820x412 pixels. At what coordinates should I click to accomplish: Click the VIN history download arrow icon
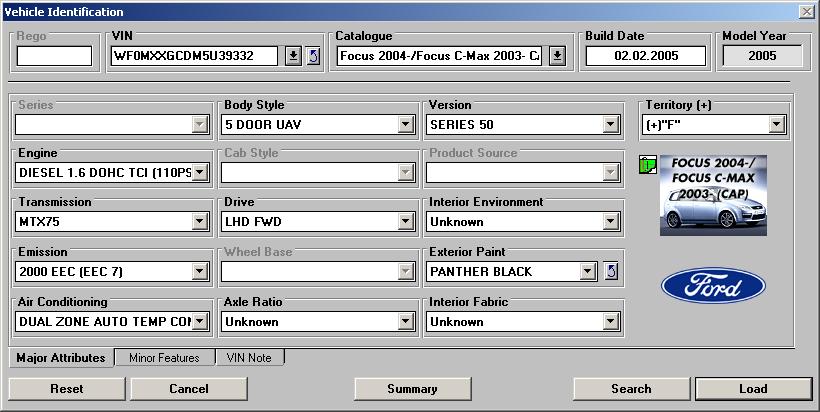(293, 56)
